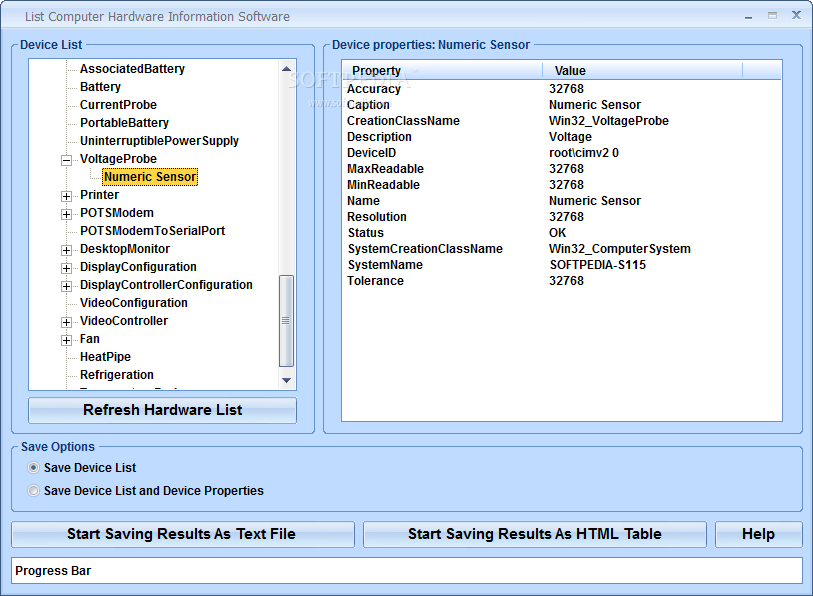Start Saving Results As HTML Table
Image resolution: width=813 pixels, height=596 pixels.
pos(535,534)
